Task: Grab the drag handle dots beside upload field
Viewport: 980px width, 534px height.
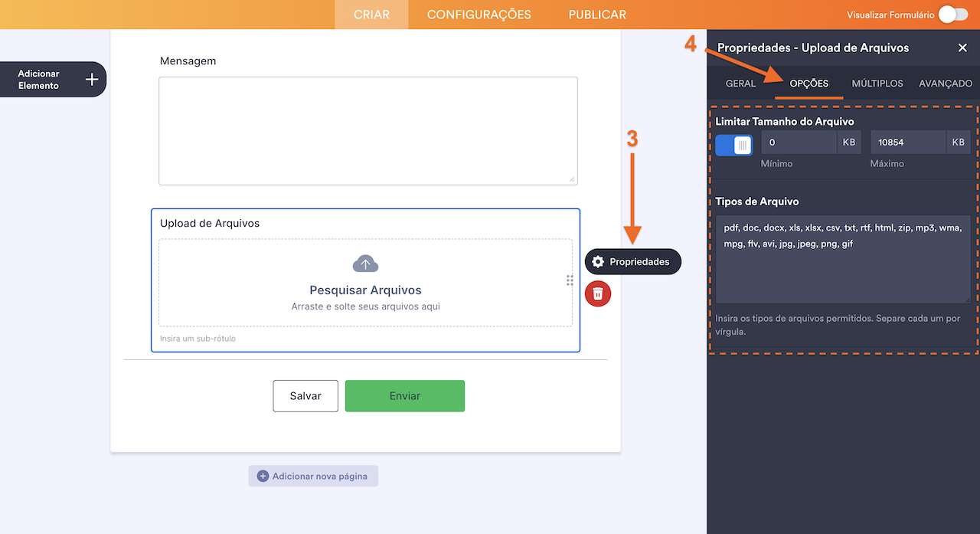Action: click(x=570, y=280)
